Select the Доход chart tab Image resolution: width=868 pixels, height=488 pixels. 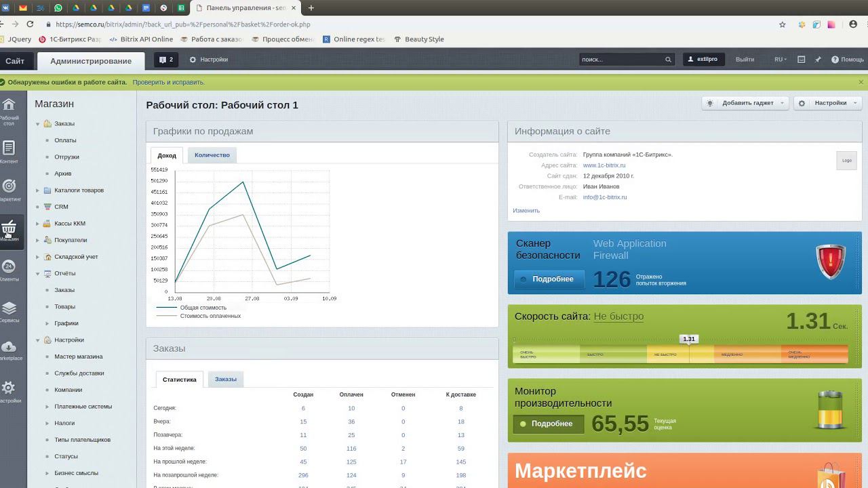(167, 156)
